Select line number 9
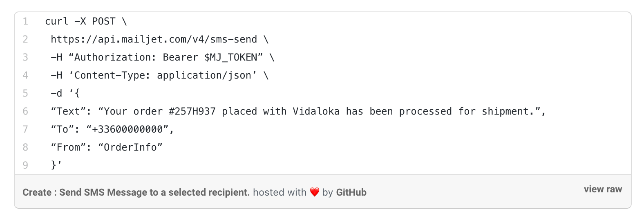 [x=25, y=165]
